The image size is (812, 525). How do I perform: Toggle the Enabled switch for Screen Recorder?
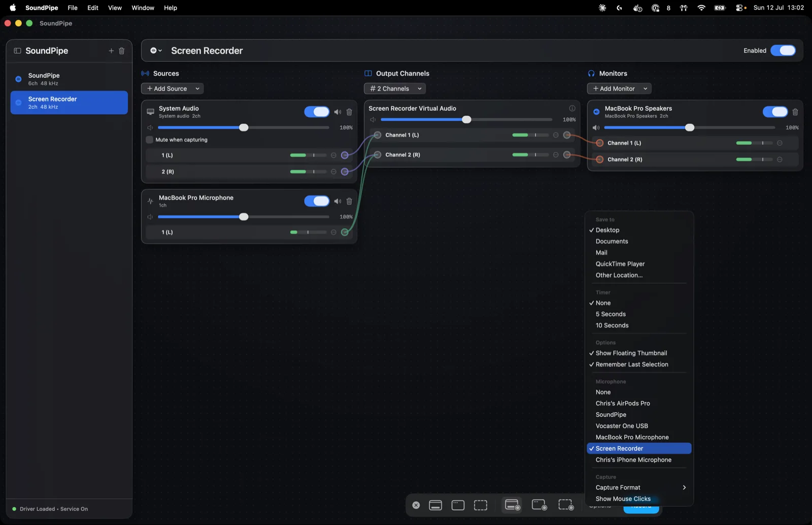click(783, 50)
